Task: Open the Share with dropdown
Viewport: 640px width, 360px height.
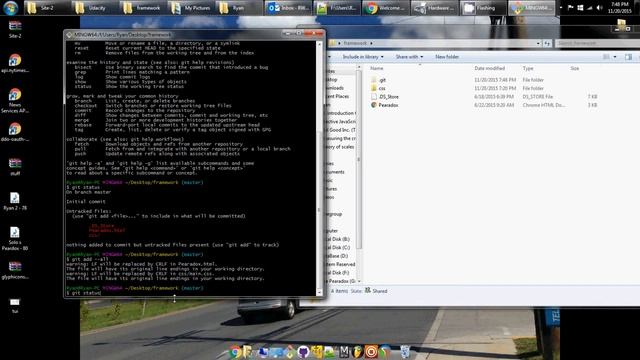Action: [x=409, y=57]
